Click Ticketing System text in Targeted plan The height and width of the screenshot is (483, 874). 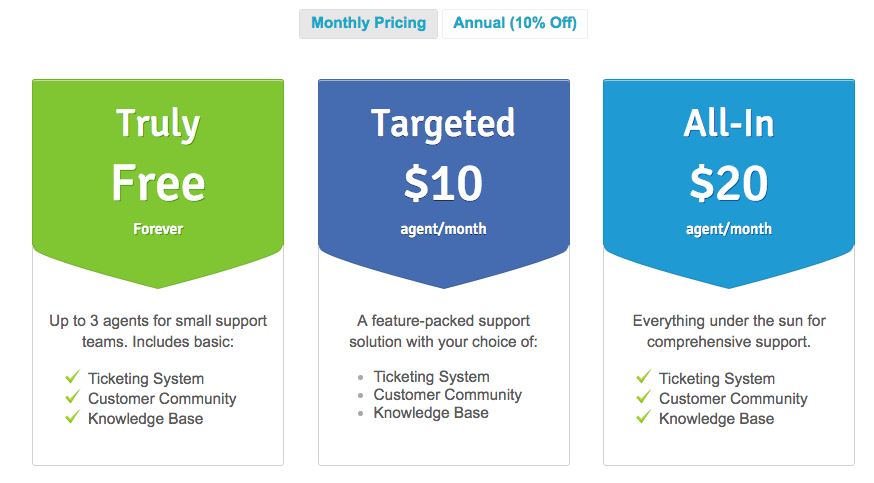coord(431,377)
